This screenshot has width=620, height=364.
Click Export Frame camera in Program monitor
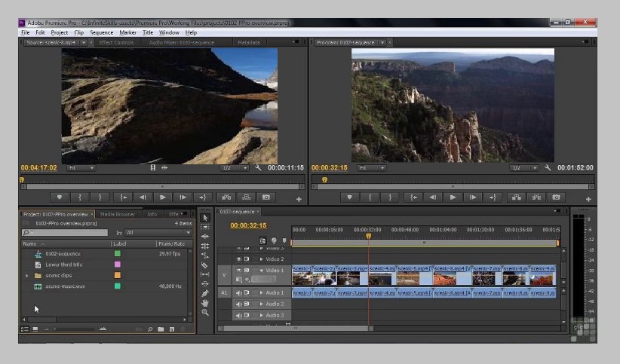click(x=555, y=197)
